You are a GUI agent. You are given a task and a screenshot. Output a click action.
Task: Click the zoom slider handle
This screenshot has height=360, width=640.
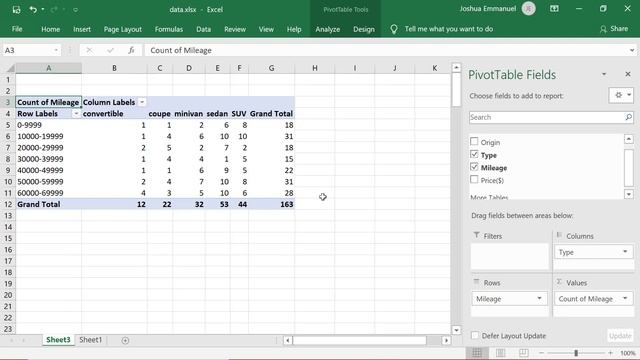(x=576, y=353)
